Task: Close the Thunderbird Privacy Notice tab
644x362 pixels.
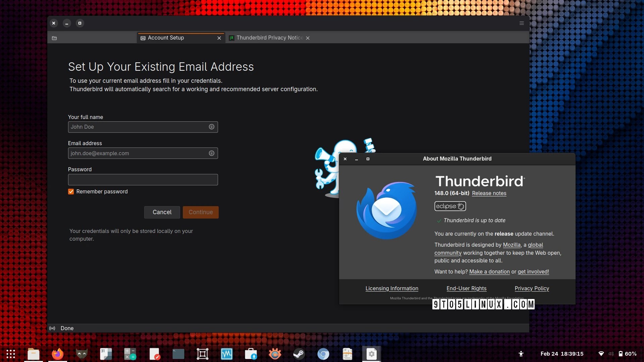Action: 308,38
